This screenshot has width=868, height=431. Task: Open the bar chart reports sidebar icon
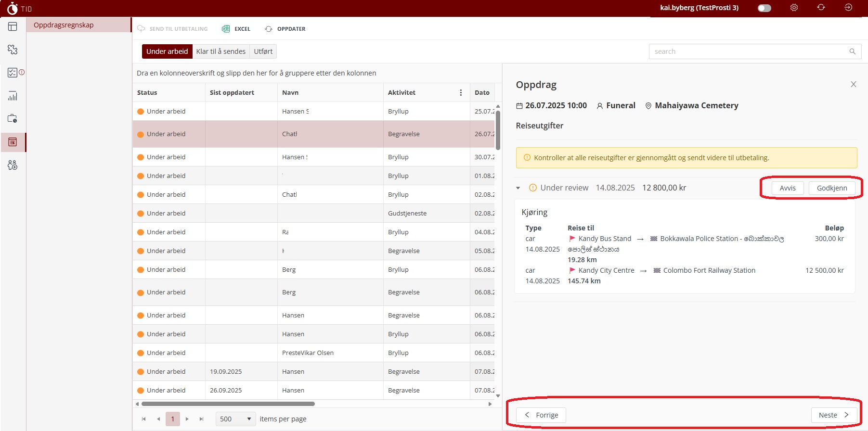coord(13,96)
